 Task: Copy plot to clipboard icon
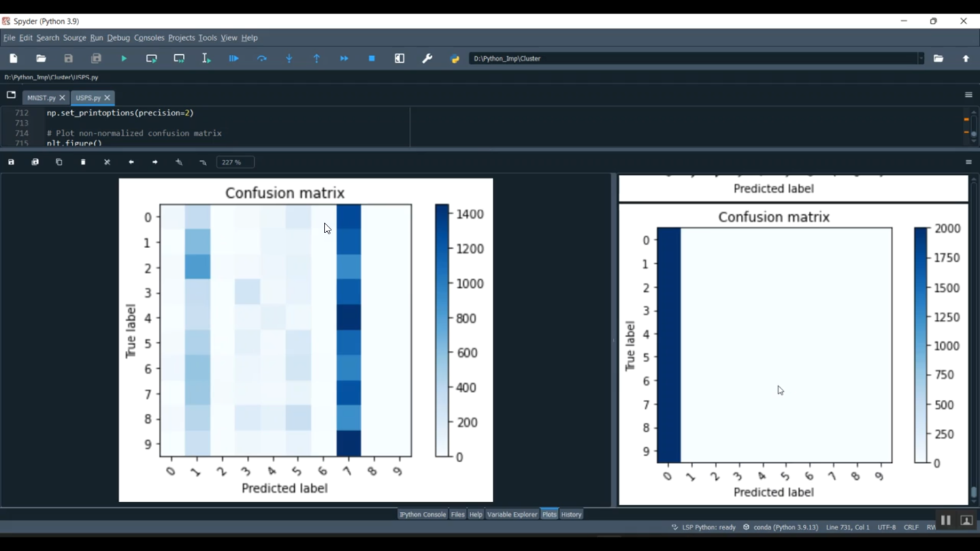click(x=59, y=162)
